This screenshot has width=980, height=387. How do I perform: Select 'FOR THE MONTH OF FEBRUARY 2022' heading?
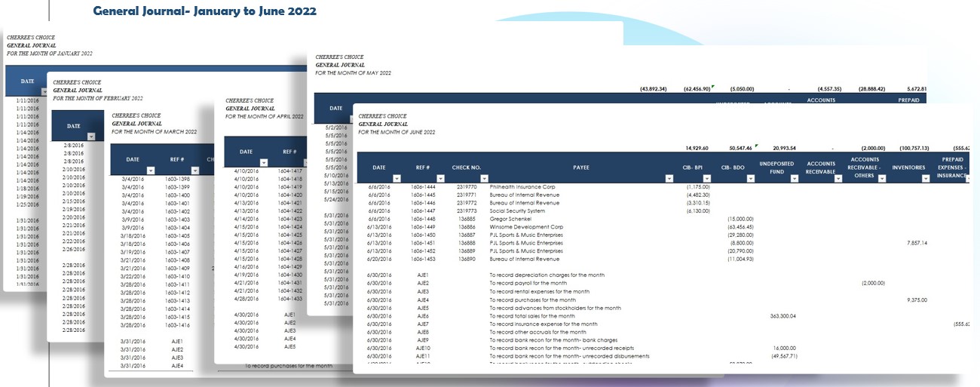click(98, 98)
